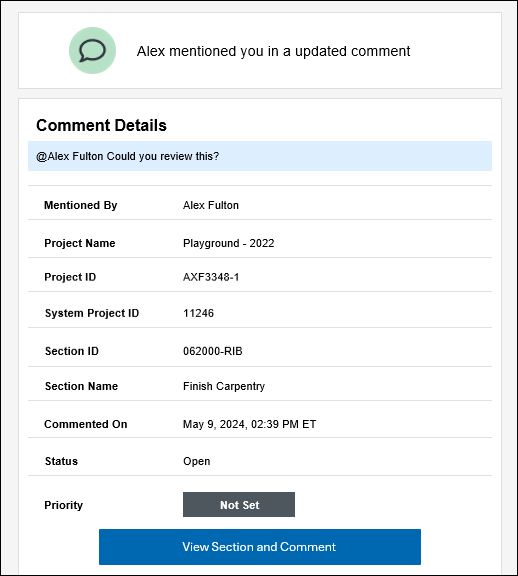The height and width of the screenshot is (576, 518).
Task: Click the Section ID label
Action: click(x=72, y=351)
